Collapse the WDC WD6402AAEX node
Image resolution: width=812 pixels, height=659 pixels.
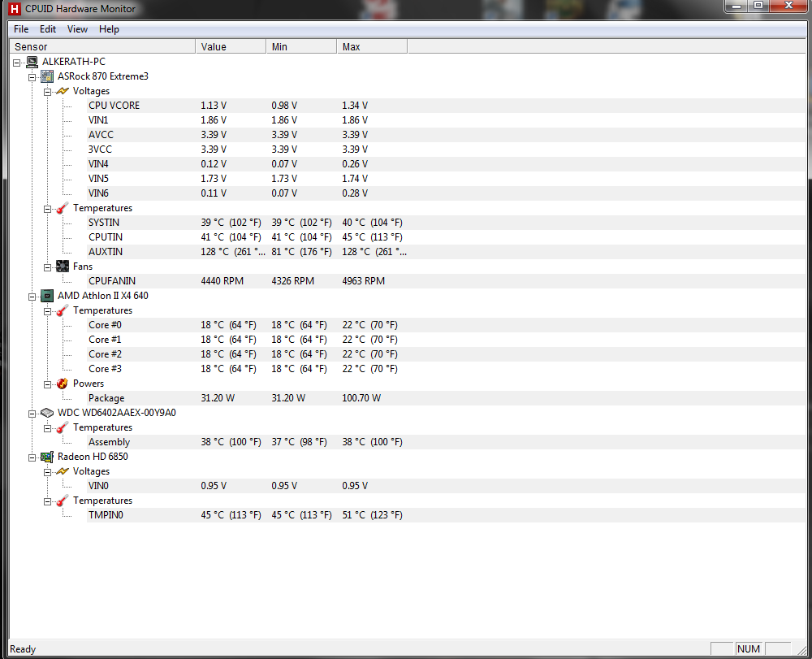point(32,414)
